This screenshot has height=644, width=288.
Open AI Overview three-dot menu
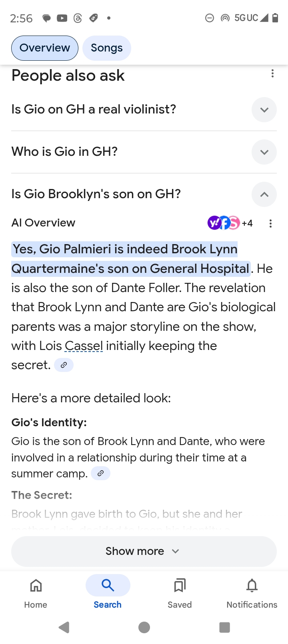(270, 223)
